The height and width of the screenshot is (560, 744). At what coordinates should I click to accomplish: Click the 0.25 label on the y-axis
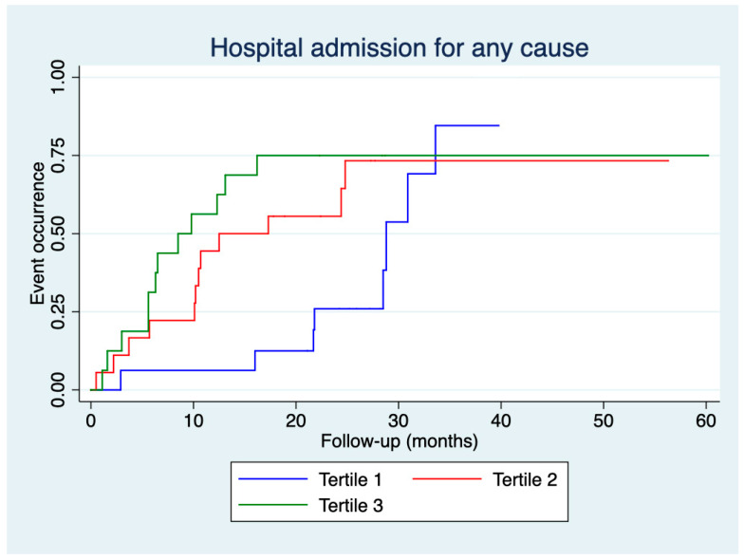click(x=57, y=311)
